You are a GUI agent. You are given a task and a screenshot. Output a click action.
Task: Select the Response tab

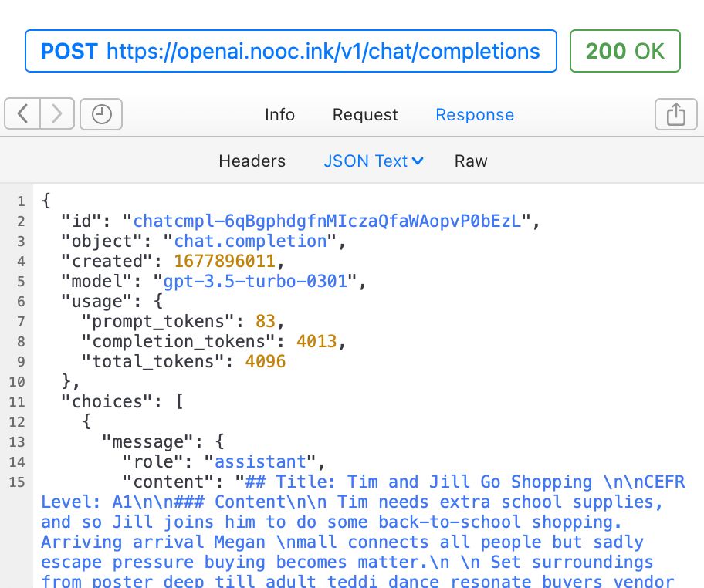pos(475,114)
